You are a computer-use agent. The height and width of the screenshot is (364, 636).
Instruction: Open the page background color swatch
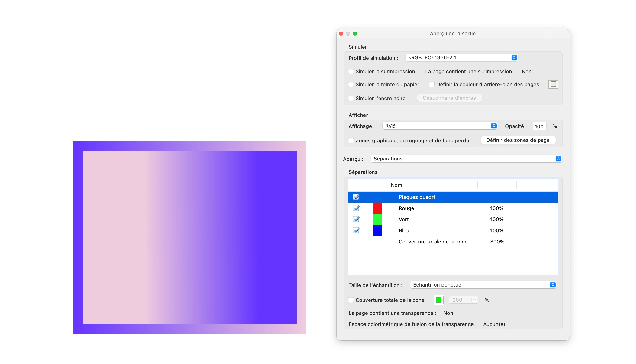553,84
